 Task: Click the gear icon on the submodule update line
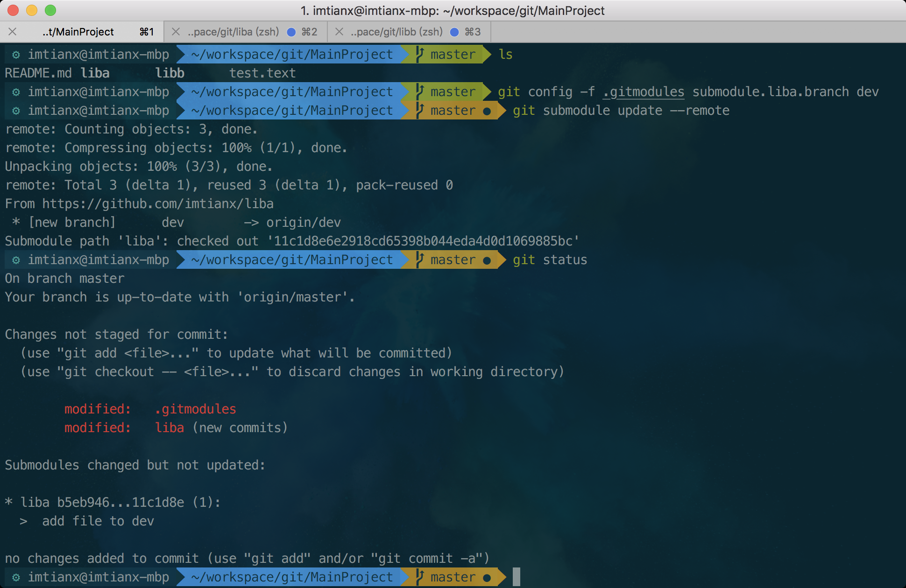point(15,110)
